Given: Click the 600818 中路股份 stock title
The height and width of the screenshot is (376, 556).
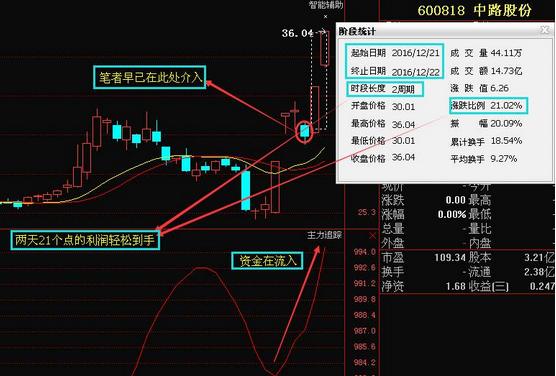Looking at the screenshot, I should point(474,10).
